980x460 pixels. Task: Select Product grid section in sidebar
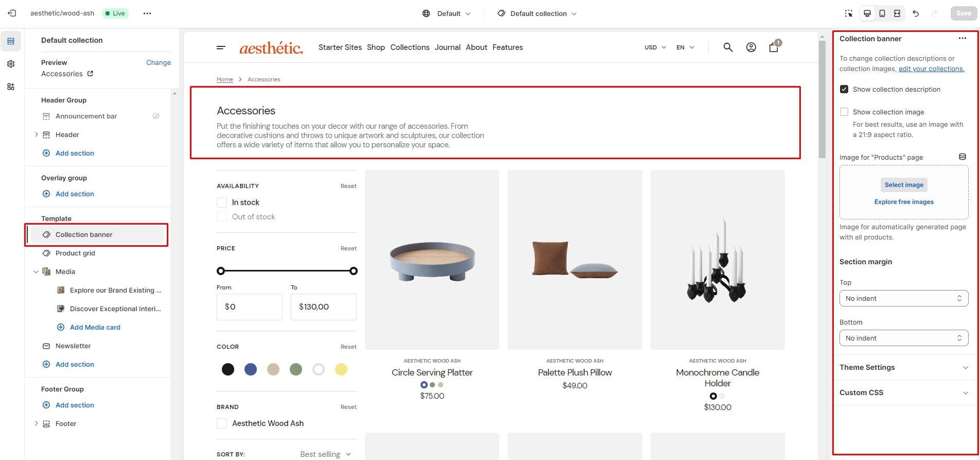[75, 253]
